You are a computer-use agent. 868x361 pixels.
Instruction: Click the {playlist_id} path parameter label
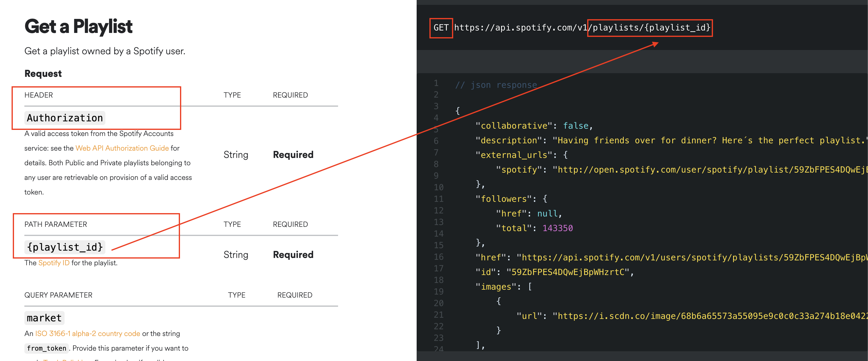click(x=65, y=247)
